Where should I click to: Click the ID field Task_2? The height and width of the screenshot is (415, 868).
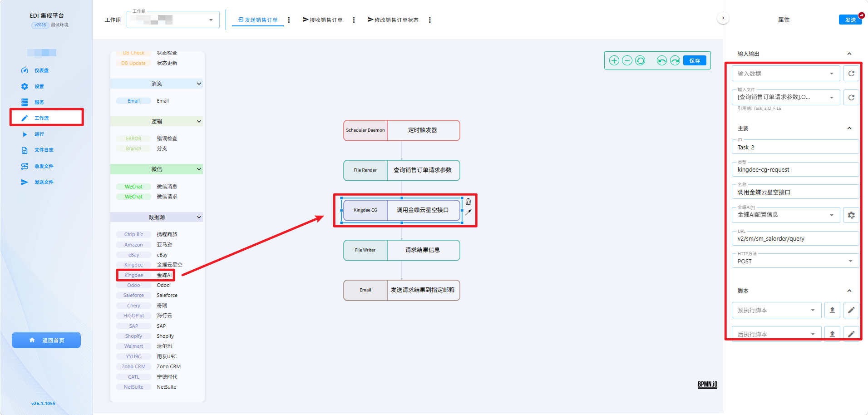click(x=795, y=147)
